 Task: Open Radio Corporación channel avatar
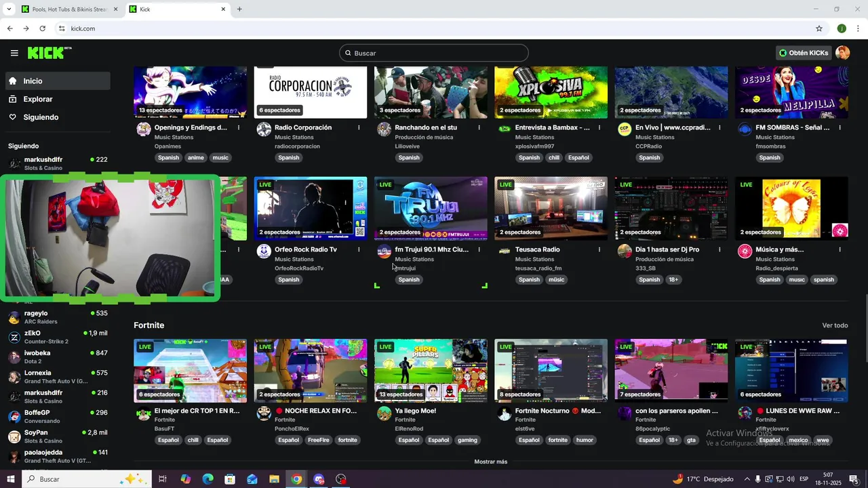(264, 129)
